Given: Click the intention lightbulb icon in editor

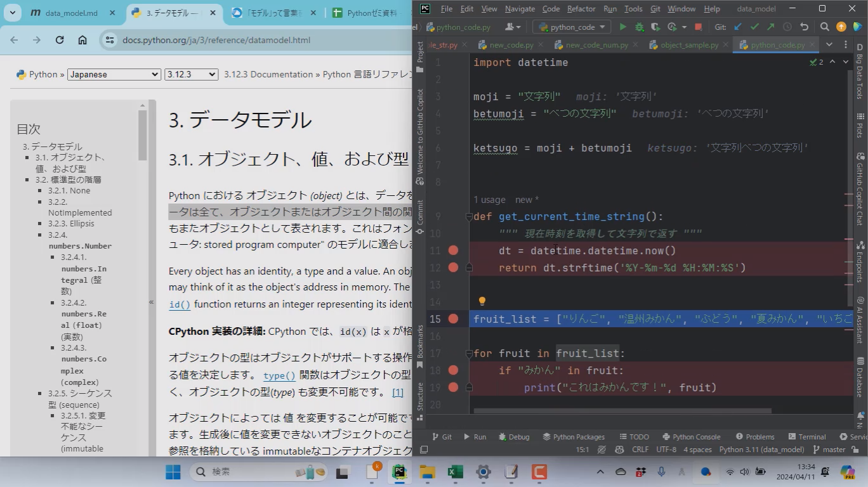Looking at the screenshot, I should 482,301.
